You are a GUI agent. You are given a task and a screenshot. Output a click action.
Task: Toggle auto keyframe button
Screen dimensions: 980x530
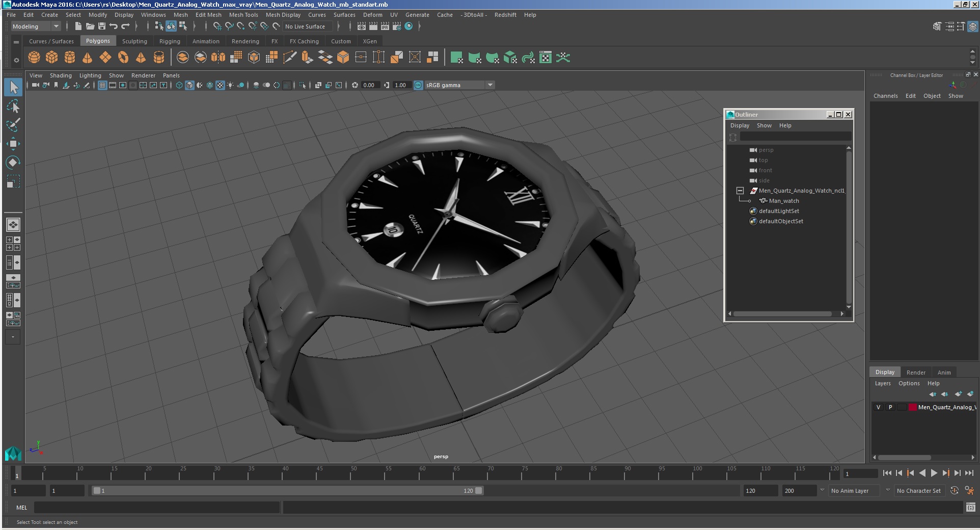pyautogui.click(x=955, y=491)
